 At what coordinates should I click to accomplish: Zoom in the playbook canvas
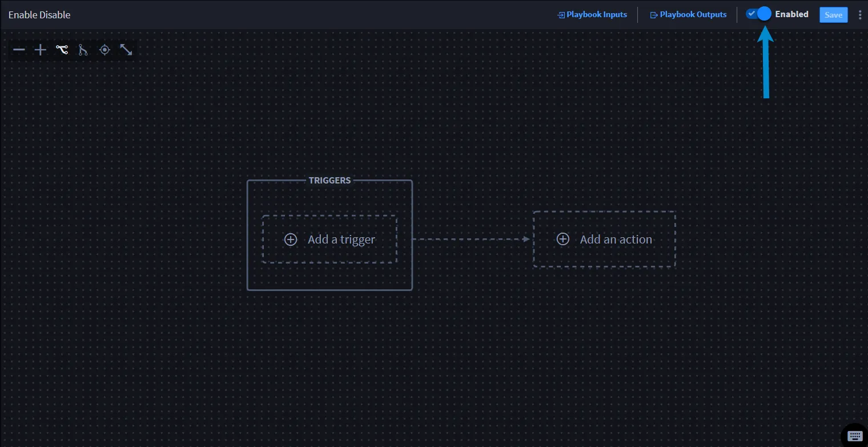40,50
